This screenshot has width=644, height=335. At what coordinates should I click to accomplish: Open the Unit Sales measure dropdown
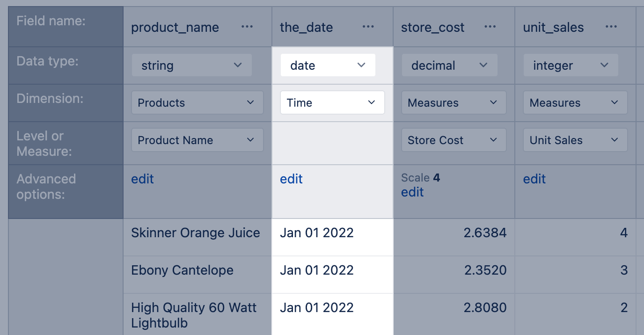pos(575,140)
